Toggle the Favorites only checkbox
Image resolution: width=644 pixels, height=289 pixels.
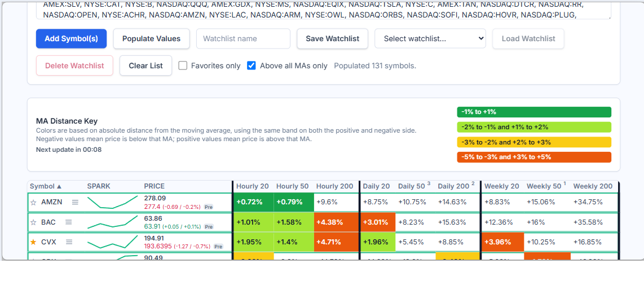click(x=183, y=65)
